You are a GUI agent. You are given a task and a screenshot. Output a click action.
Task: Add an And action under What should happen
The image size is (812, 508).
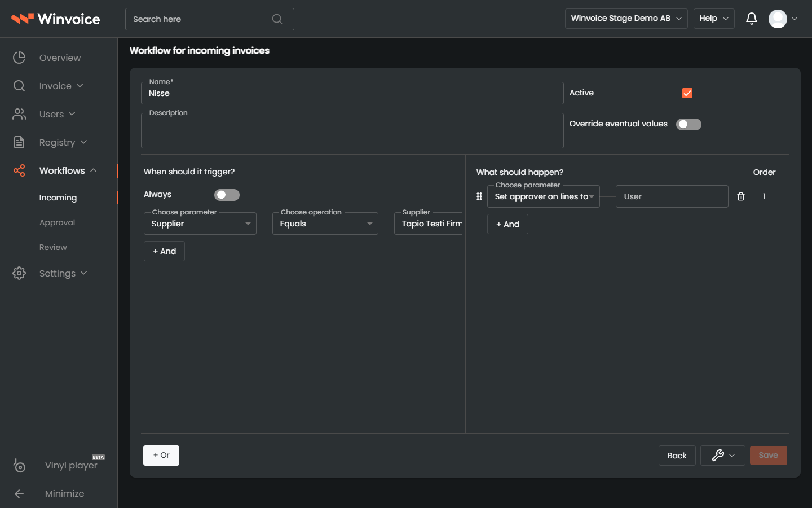tap(507, 224)
